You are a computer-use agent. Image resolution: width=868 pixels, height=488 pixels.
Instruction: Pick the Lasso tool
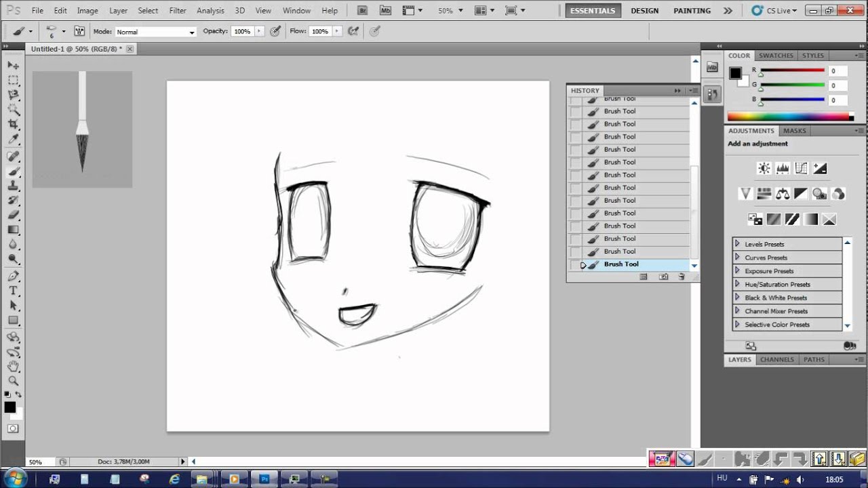[x=13, y=95]
